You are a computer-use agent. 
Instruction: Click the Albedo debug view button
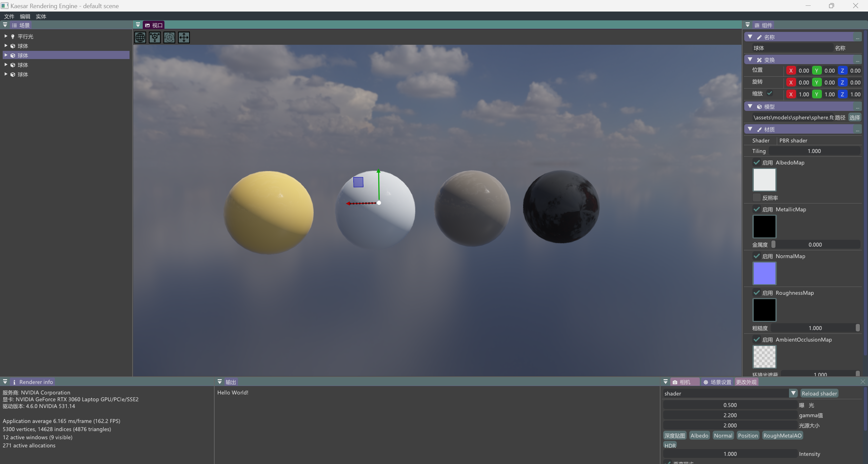[x=699, y=436]
